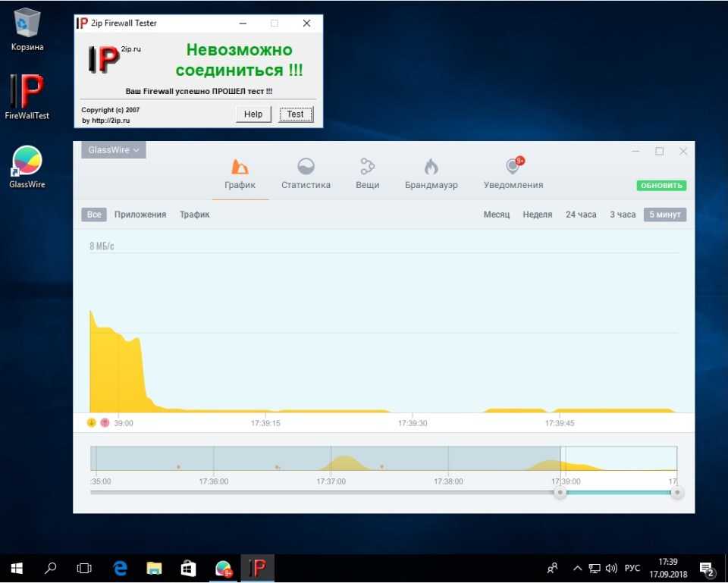Open Microsoft Store from the taskbar

[x=188, y=568]
